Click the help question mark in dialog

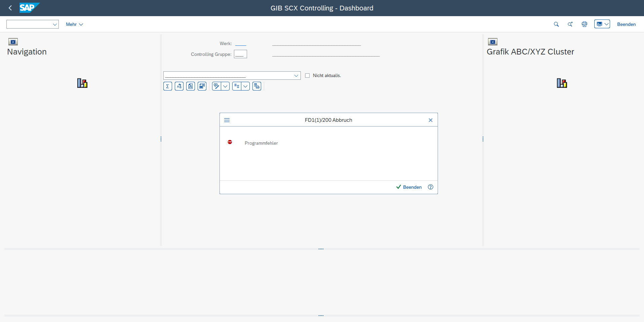click(431, 187)
